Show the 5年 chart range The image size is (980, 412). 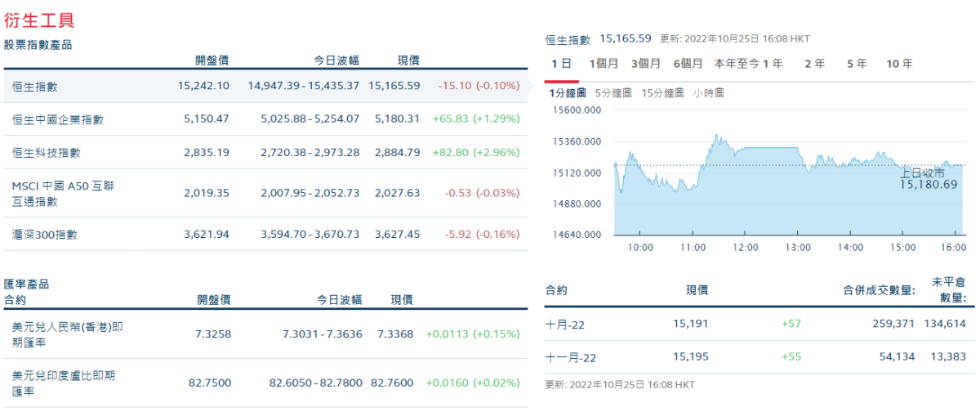(857, 64)
